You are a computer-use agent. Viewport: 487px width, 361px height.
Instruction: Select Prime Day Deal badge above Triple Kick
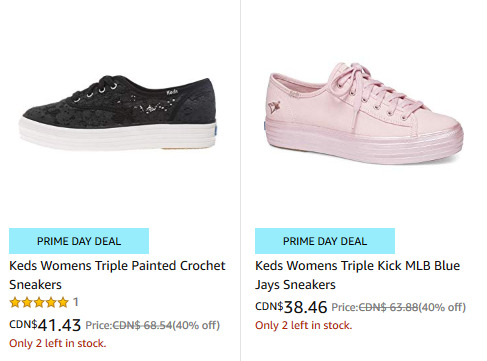(x=325, y=241)
